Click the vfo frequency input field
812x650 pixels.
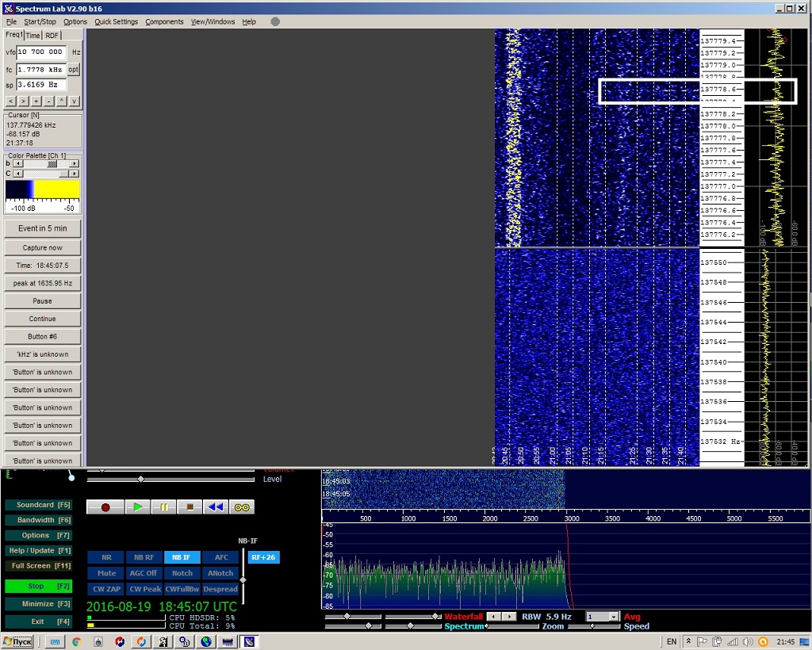(x=41, y=52)
